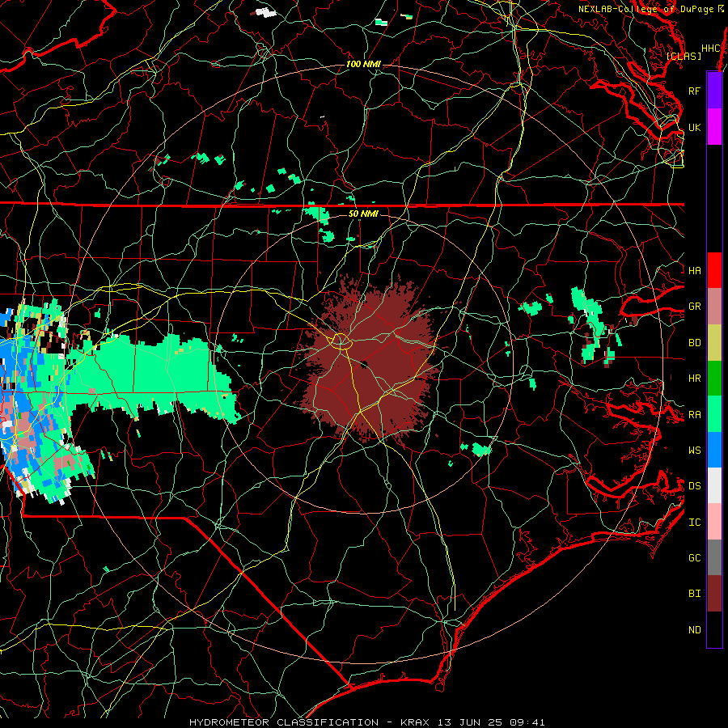Image resolution: width=728 pixels, height=728 pixels.
Task: Click the '100 NMI' range ring label
Action: pyautogui.click(x=363, y=64)
